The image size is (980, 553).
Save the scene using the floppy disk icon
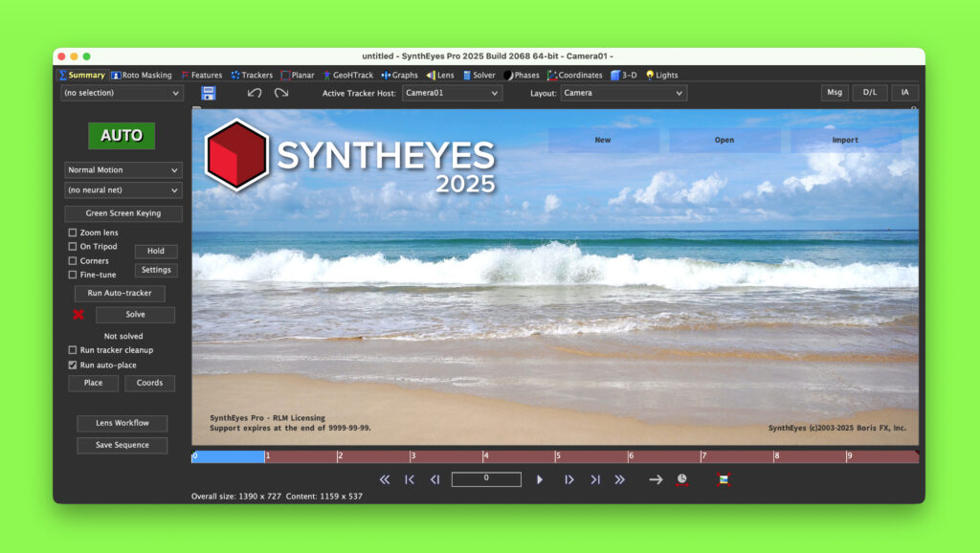click(x=207, y=92)
